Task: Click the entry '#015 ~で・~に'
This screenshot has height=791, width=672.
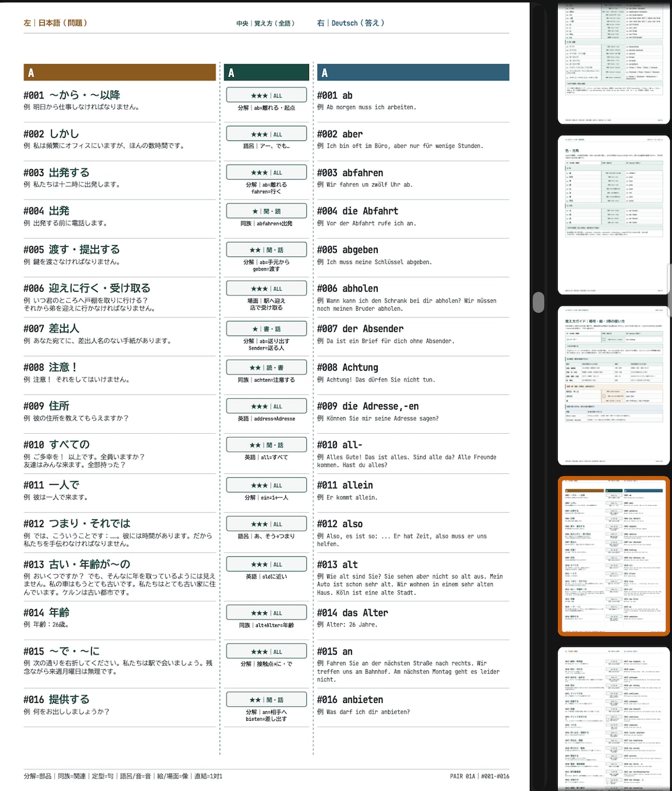Action: (x=61, y=651)
